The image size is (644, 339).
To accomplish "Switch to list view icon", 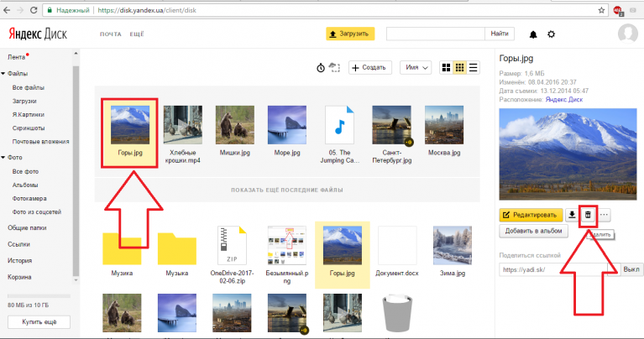I will [x=473, y=67].
